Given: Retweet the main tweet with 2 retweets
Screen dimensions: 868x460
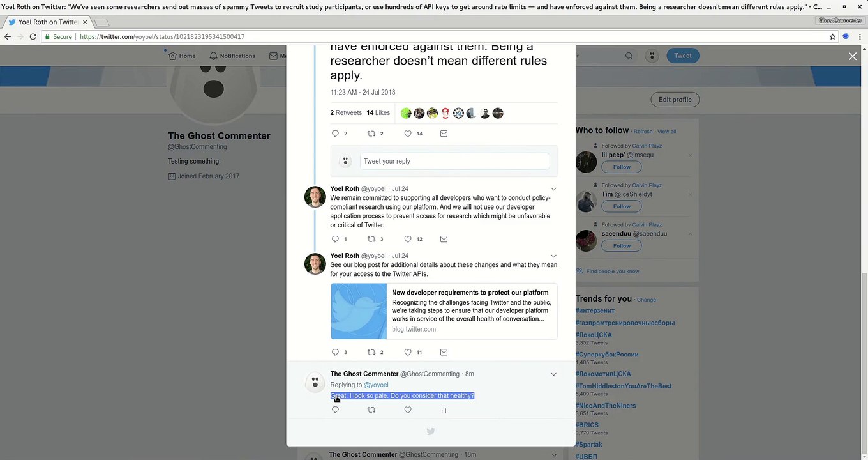Looking at the screenshot, I should point(371,134).
